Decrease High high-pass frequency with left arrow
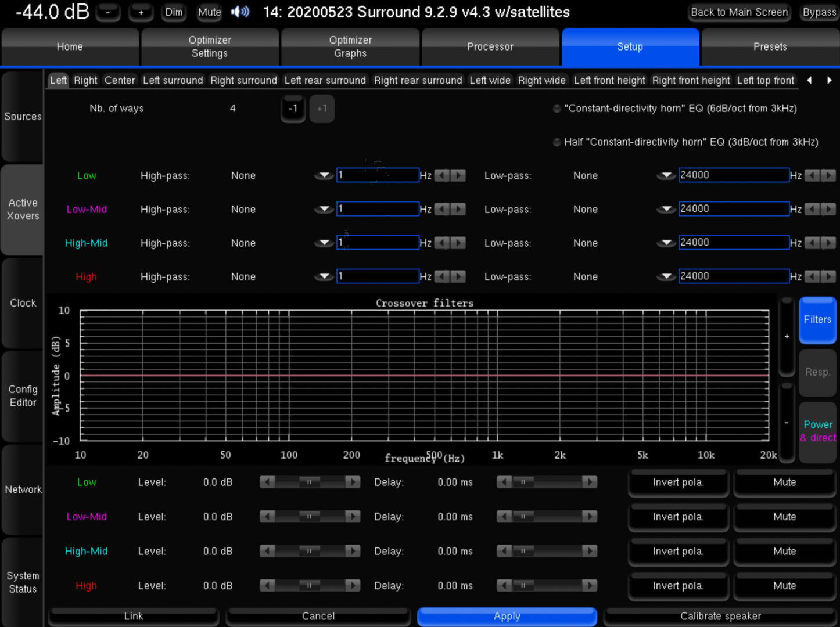The image size is (840, 627). [x=442, y=276]
